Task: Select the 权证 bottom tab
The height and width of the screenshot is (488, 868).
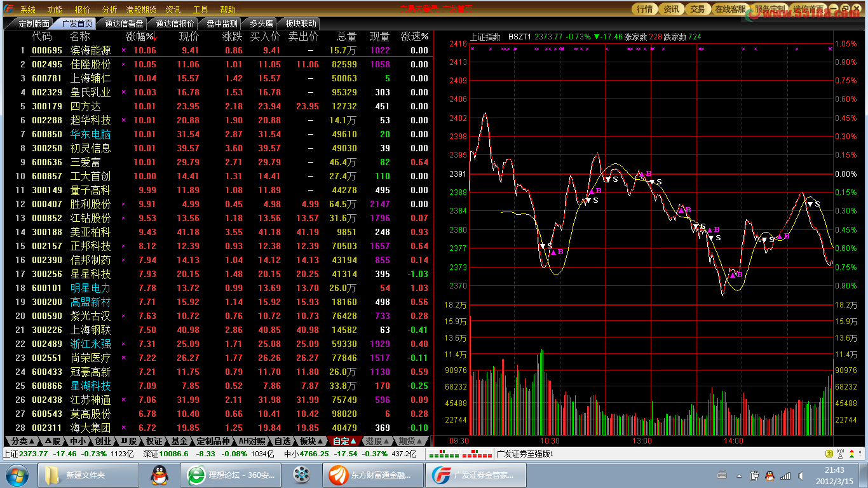Action: click(x=156, y=441)
